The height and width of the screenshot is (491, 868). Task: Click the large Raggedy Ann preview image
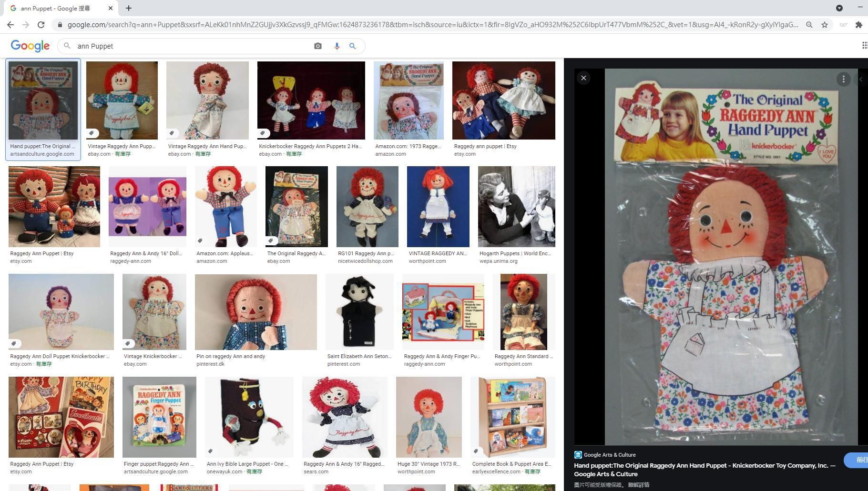[x=731, y=257]
